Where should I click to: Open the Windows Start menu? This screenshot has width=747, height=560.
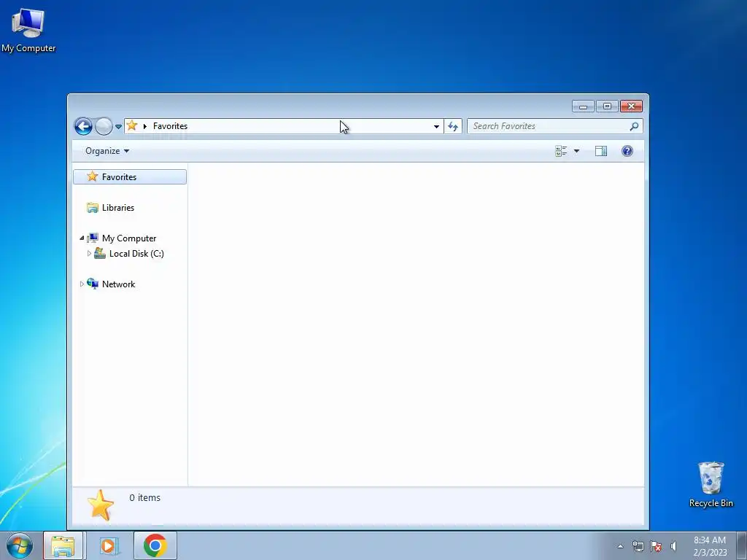point(20,545)
